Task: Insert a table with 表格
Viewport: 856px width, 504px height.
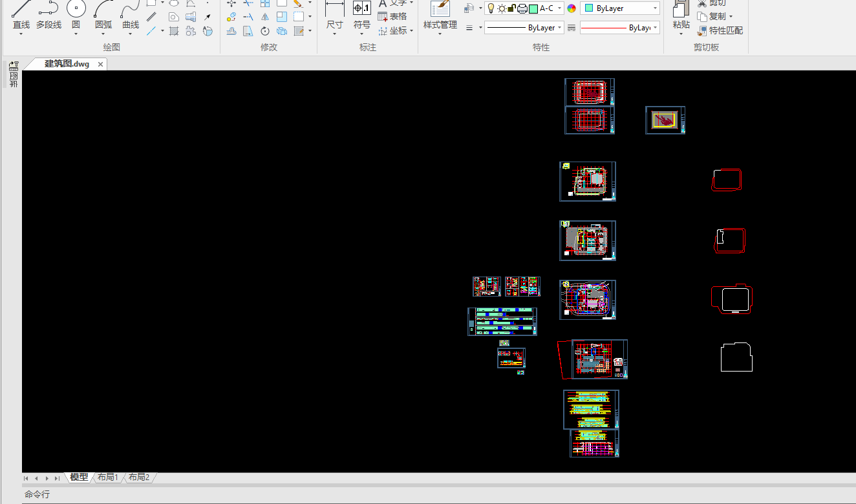Action: (392, 17)
